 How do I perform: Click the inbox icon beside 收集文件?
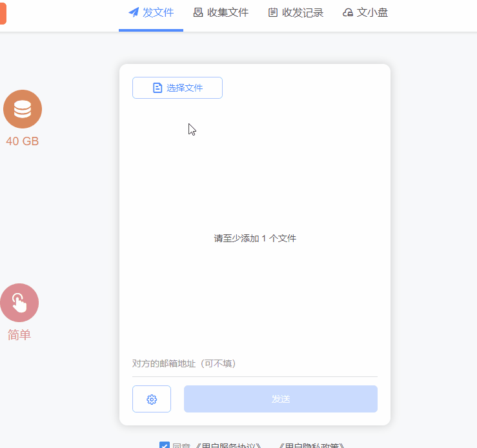tap(198, 12)
